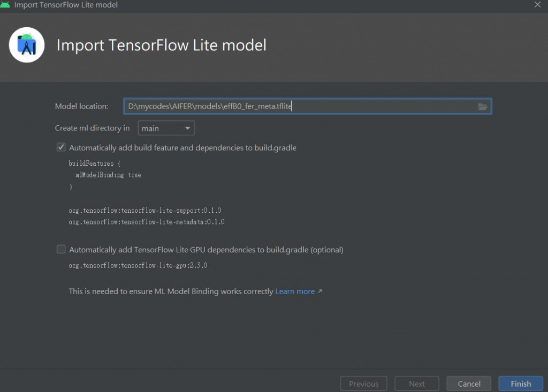Open the Learn more link
Screen dimensions: 548x392
click(x=295, y=291)
